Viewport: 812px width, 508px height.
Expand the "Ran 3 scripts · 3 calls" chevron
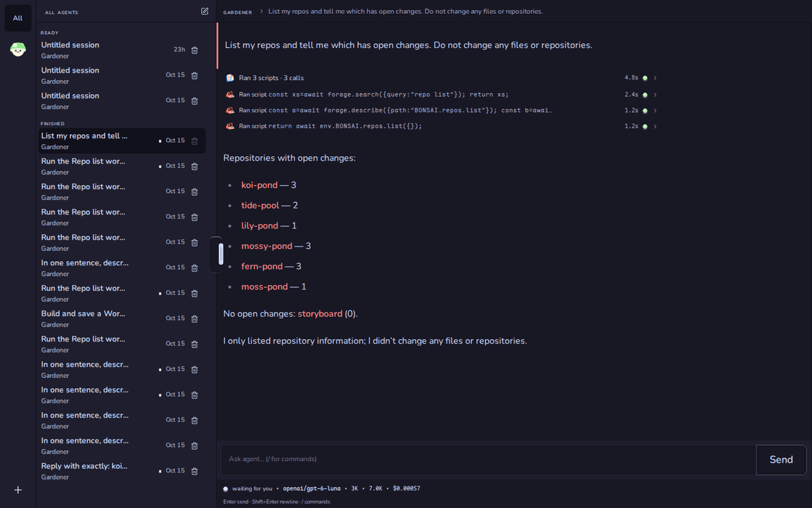click(x=655, y=78)
